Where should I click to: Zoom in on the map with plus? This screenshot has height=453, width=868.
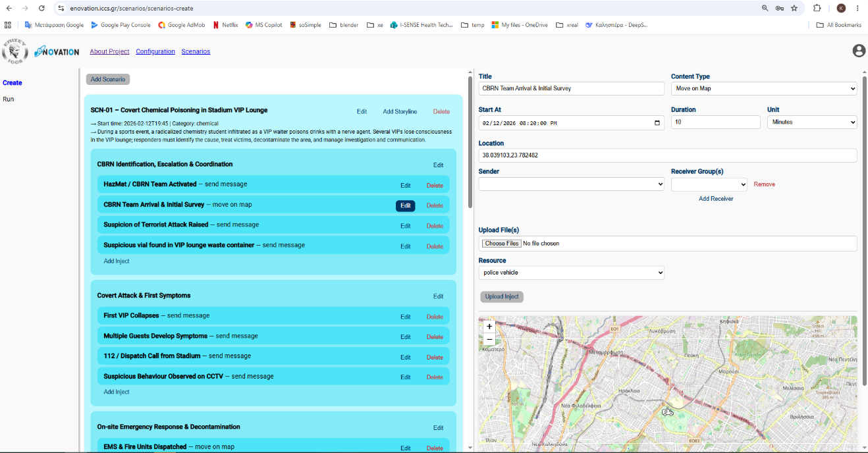pyautogui.click(x=489, y=326)
